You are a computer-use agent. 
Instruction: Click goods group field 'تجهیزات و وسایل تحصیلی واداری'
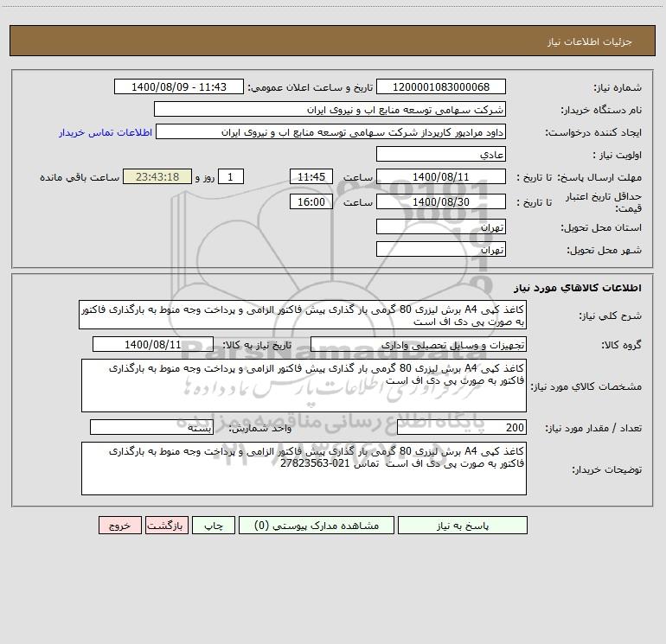point(419,344)
